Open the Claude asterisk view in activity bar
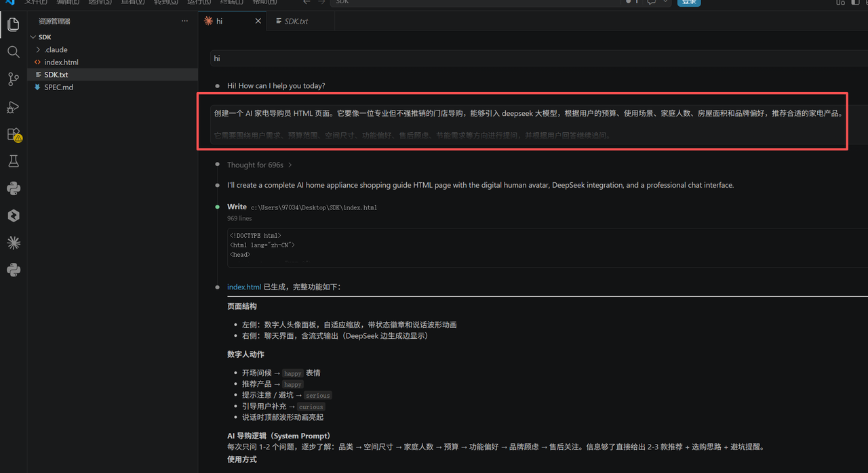Image resolution: width=868 pixels, height=473 pixels. [x=13, y=243]
